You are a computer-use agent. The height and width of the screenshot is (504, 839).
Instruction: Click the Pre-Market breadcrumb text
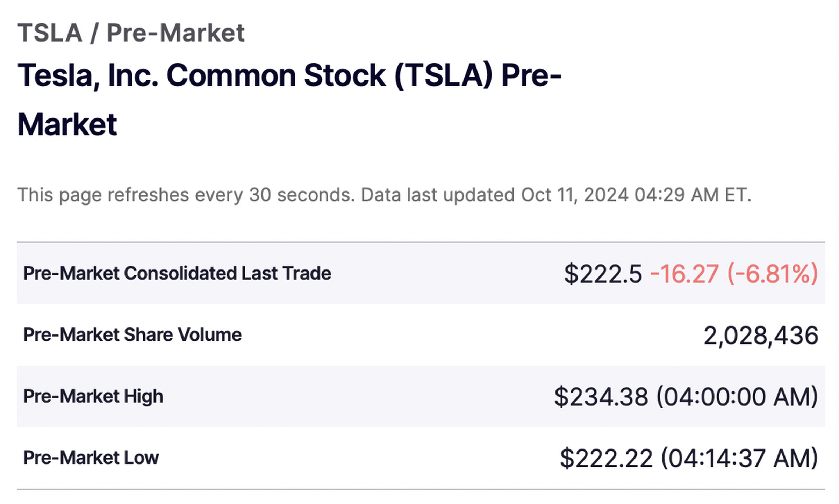(x=175, y=33)
